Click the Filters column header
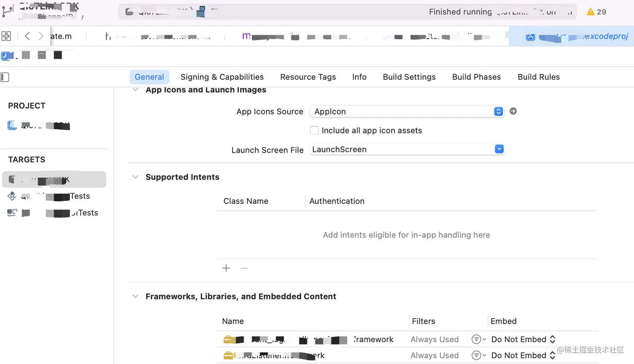The height and width of the screenshot is (364, 634). click(x=424, y=321)
